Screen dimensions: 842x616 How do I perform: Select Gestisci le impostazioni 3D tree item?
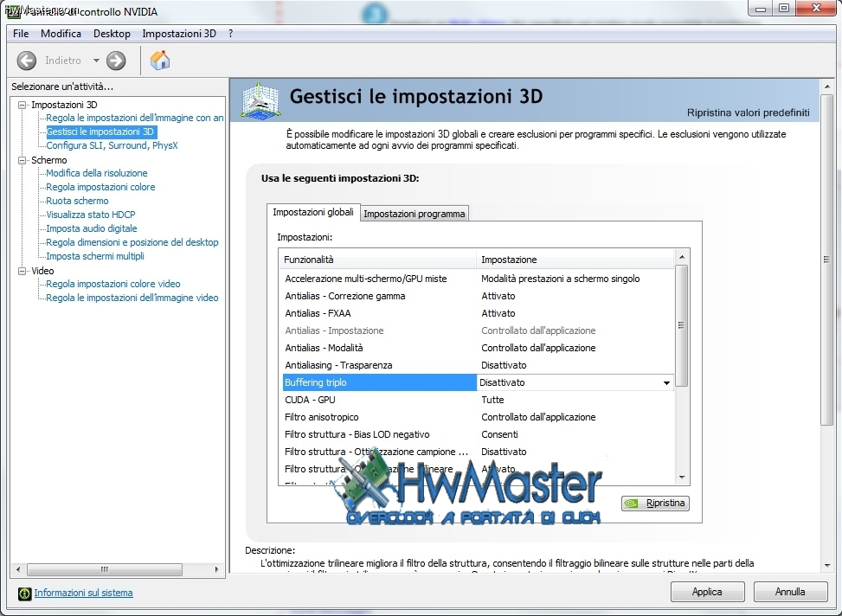(100, 132)
